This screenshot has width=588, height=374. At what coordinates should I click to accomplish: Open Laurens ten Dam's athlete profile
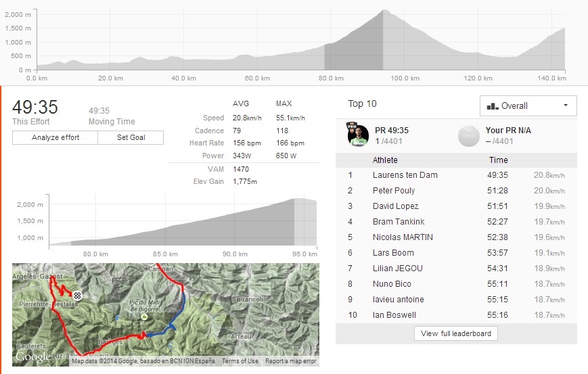point(405,175)
